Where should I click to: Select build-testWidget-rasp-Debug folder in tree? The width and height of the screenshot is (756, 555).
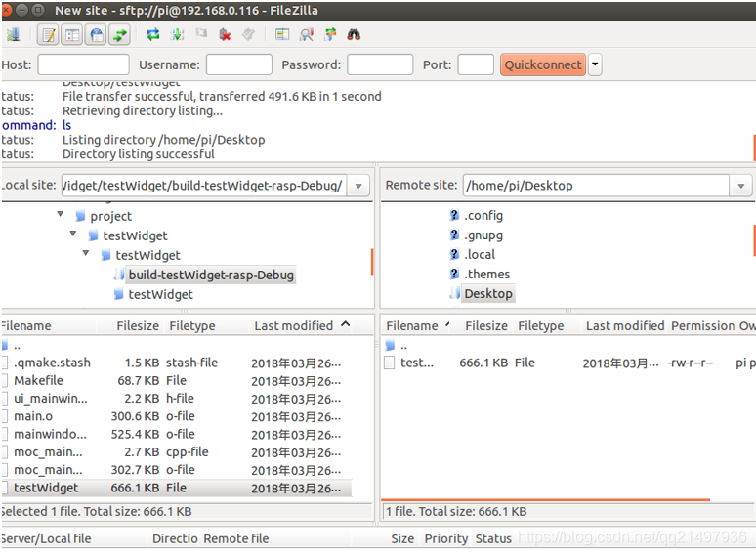[211, 275]
